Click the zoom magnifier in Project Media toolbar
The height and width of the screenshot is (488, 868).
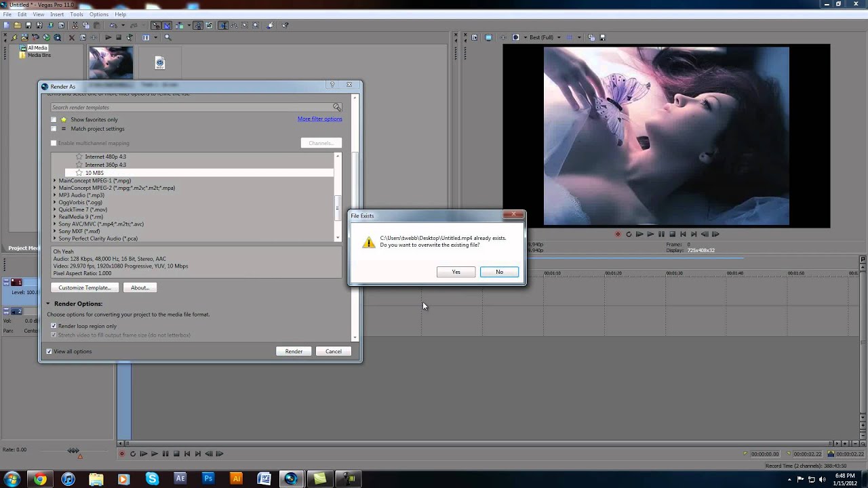168,37
